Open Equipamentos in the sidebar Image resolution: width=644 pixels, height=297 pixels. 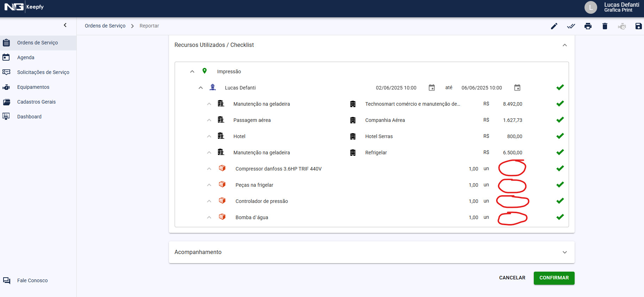click(33, 87)
